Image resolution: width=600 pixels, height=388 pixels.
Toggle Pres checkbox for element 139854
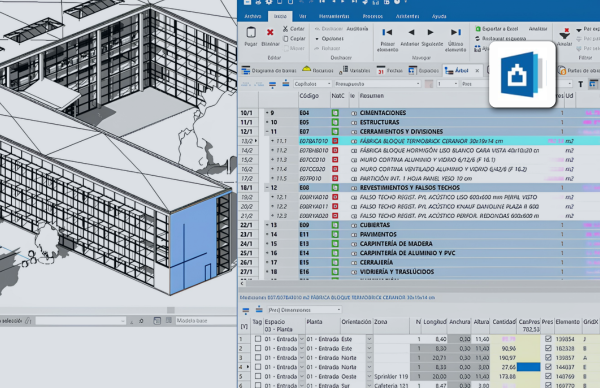pyautogui.click(x=548, y=339)
